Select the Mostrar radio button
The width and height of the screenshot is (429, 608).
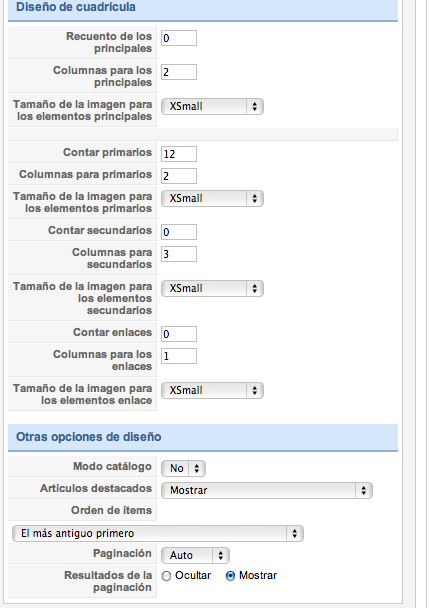(x=230, y=576)
